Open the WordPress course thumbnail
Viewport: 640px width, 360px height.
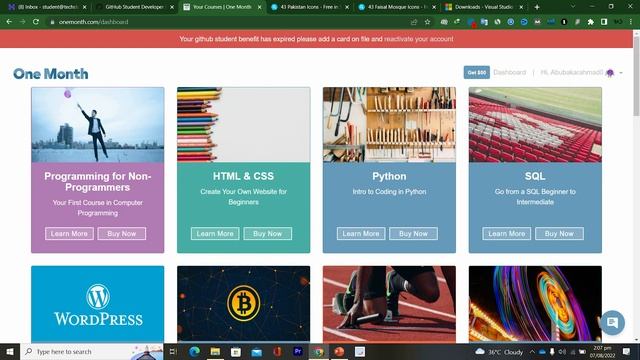(98, 304)
